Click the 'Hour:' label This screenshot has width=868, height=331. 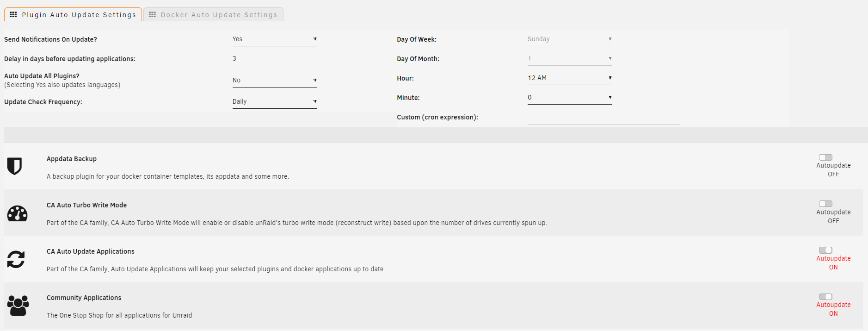pyautogui.click(x=405, y=78)
